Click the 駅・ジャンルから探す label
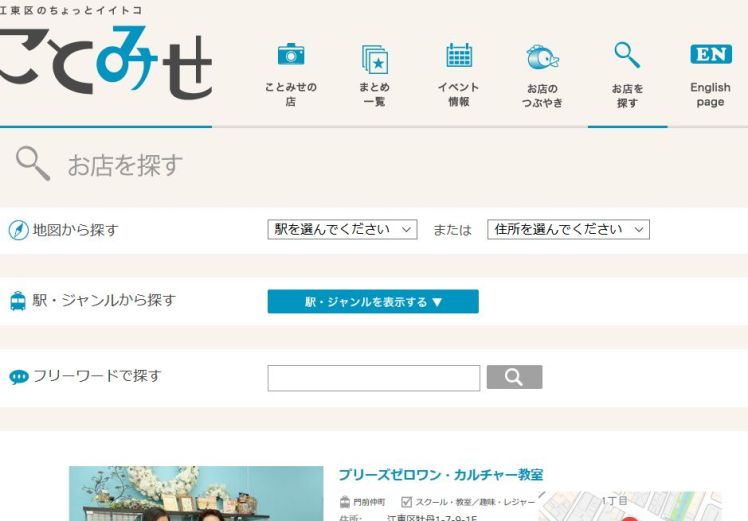Viewport: 748px width, 521px height. pyautogui.click(x=104, y=300)
